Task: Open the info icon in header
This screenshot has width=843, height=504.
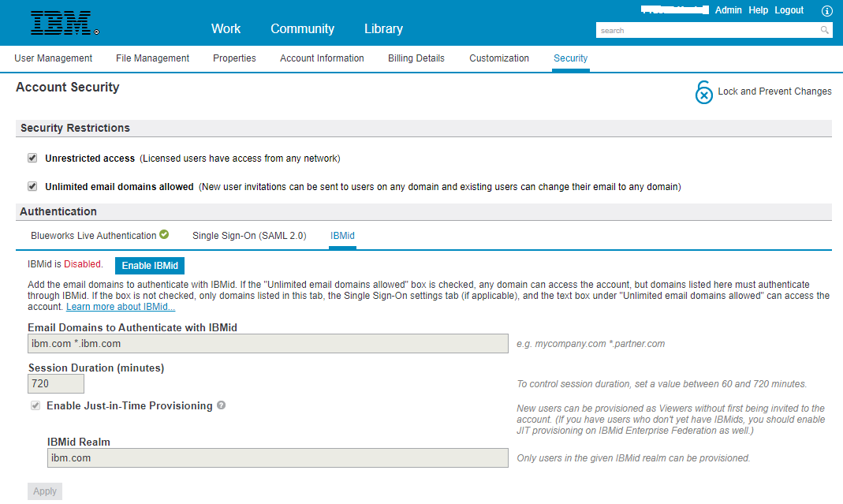Action: 827,10
